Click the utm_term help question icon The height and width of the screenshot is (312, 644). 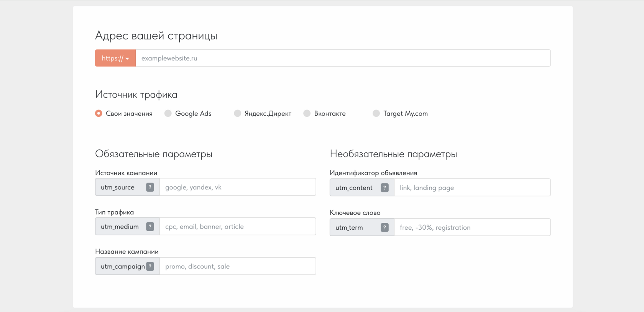coord(384,227)
